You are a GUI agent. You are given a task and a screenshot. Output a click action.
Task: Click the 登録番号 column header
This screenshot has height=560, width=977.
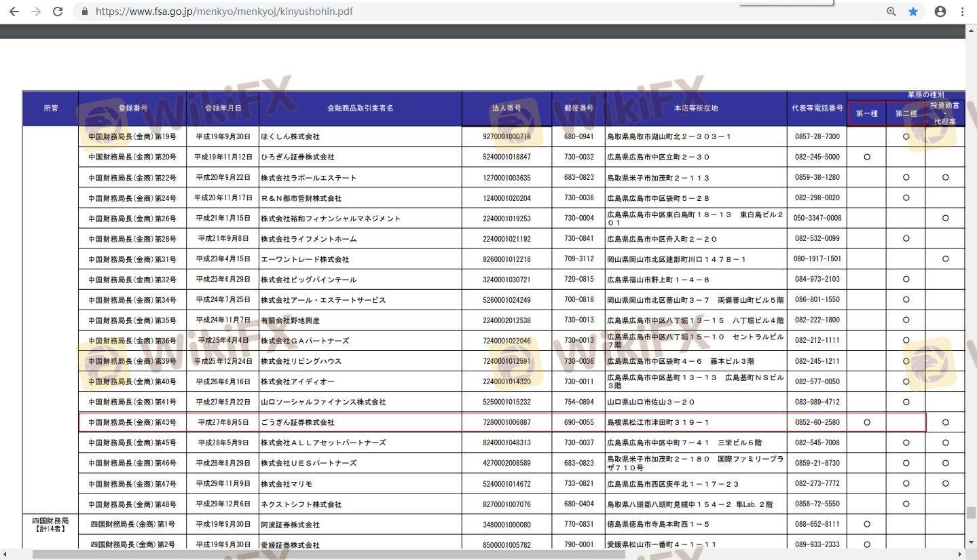point(132,109)
